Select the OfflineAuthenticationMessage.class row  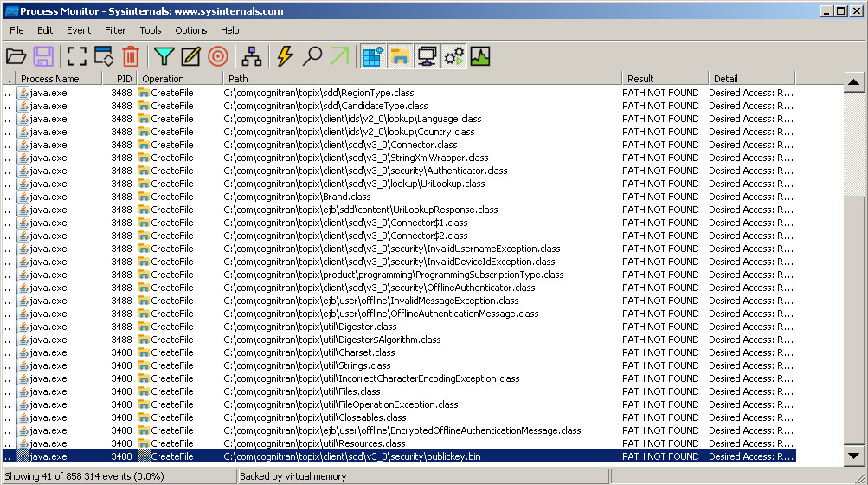tap(399, 314)
